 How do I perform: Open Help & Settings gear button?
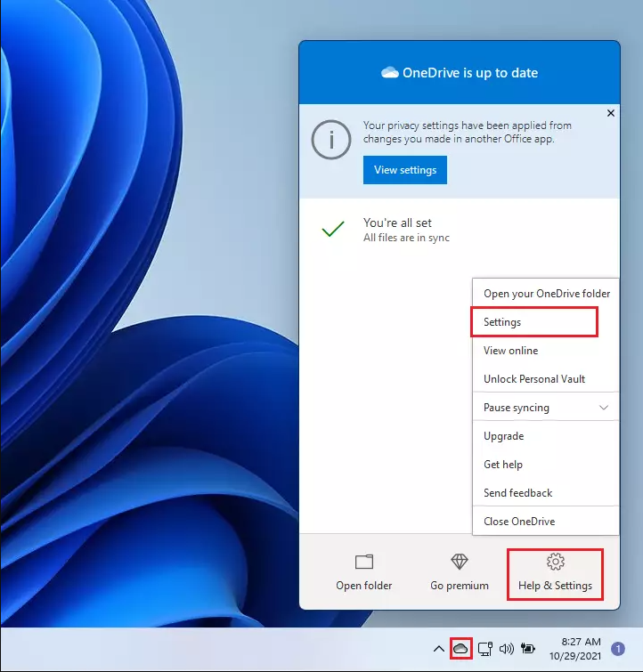click(x=555, y=573)
